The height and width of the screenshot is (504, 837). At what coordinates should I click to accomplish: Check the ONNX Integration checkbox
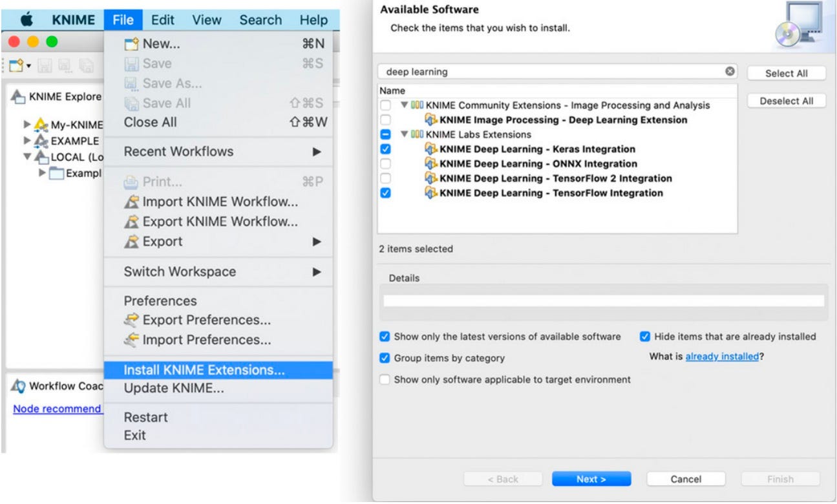click(x=385, y=164)
